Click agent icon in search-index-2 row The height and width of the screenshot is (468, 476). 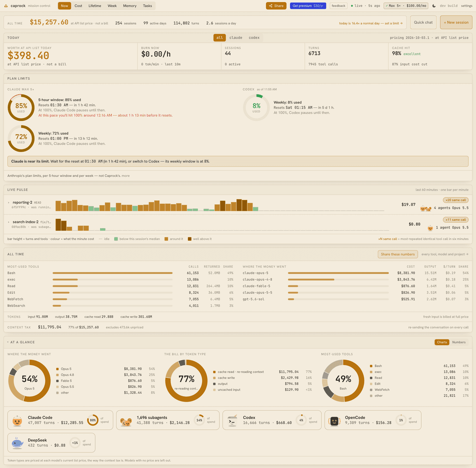coord(430,228)
